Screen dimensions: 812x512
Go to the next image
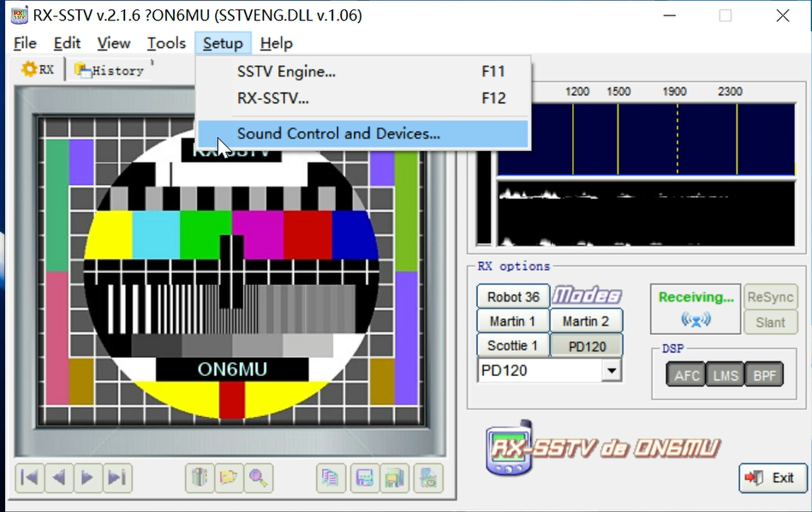click(x=87, y=477)
